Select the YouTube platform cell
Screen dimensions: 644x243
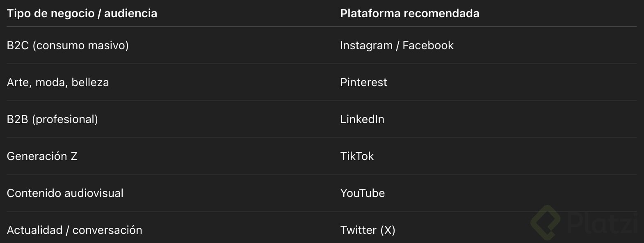(363, 193)
